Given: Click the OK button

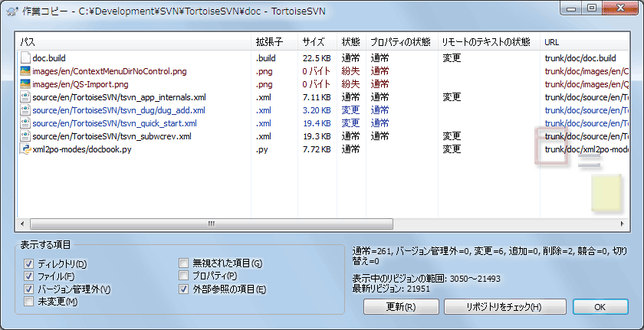Looking at the screenshot, I should 600,306.
